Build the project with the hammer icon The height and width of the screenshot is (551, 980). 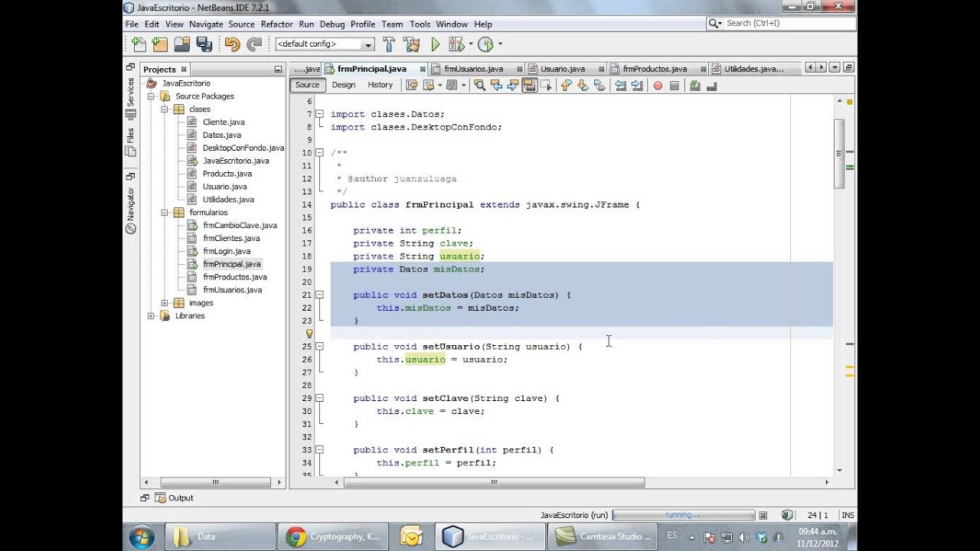coord(389,44)
